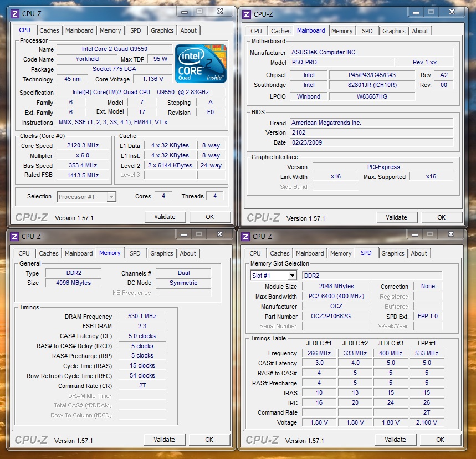Switch to SPD tab in the Memory window

135,253
